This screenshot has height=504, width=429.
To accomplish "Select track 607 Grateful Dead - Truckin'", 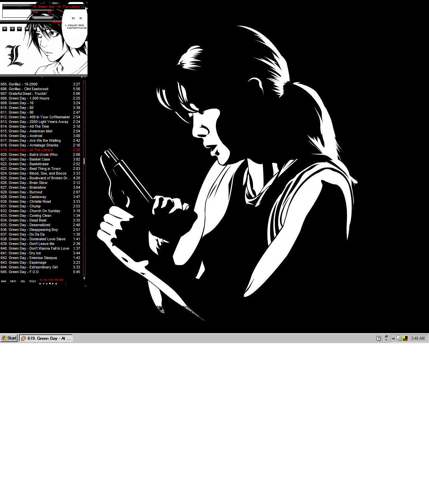I will [x=40, y=94].
